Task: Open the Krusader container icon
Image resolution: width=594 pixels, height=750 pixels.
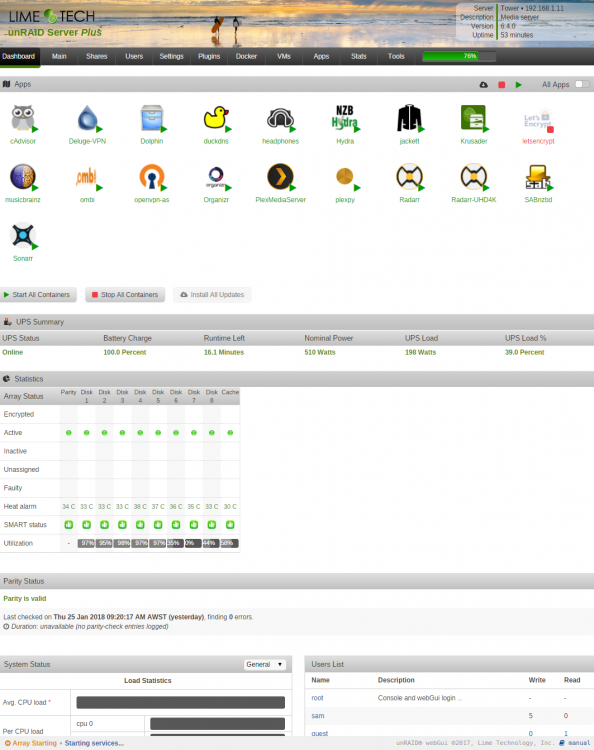Action: [x=473, y=118]
